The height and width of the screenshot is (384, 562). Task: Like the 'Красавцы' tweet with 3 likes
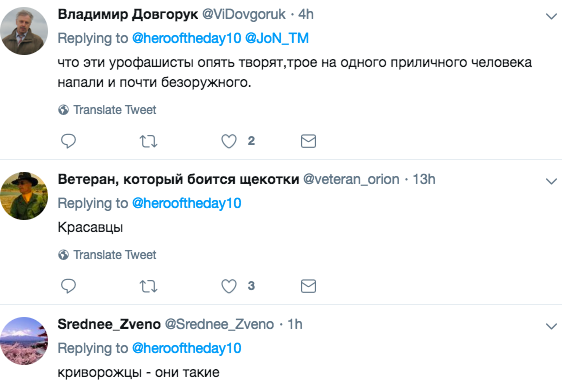coord(229,286)
